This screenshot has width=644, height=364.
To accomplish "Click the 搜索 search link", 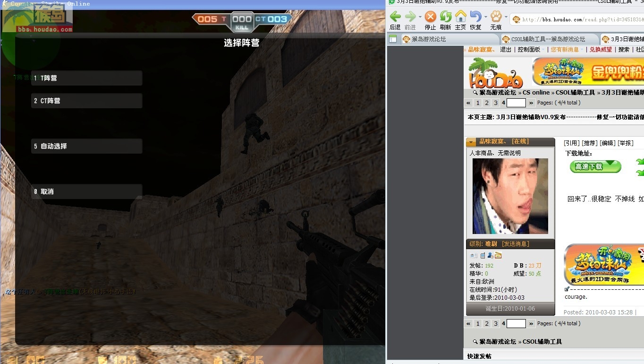I will click(624, 50).
